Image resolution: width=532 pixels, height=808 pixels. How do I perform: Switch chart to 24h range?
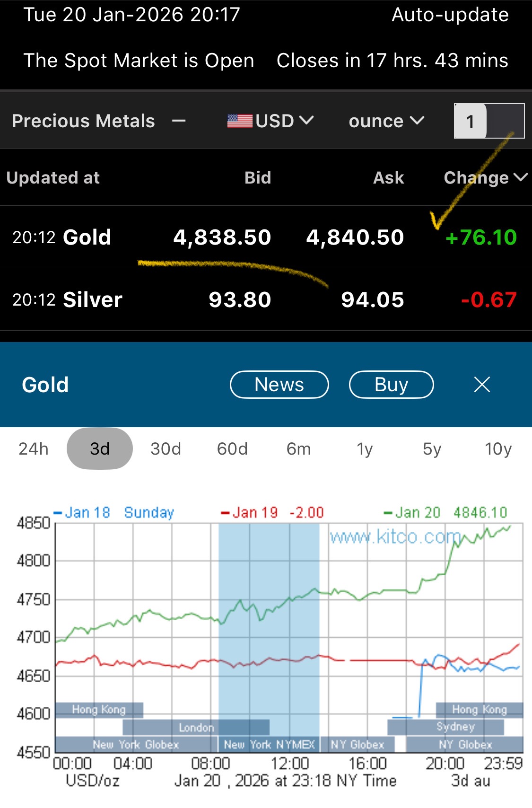(34, 448)
